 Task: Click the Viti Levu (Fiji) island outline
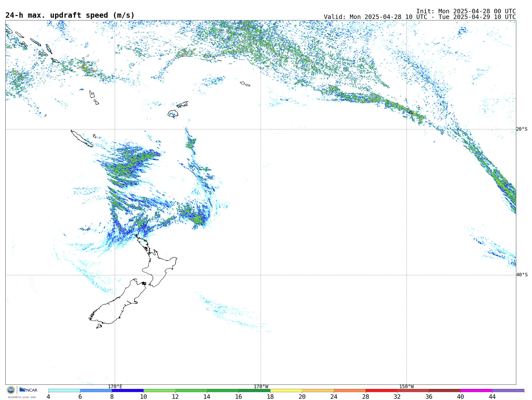coord(173,114)
